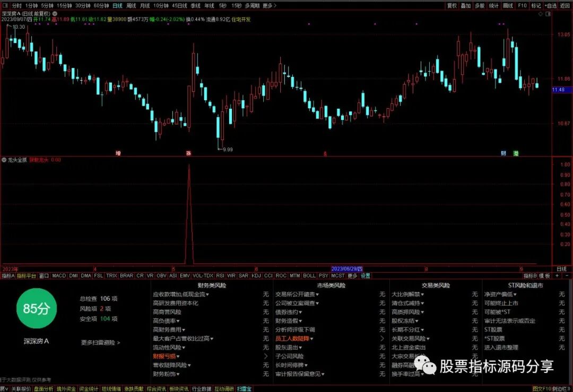This screenshot has height=392, width=573.
Task: Click the minus icon in indicator bar
Action: click(567, 275)
